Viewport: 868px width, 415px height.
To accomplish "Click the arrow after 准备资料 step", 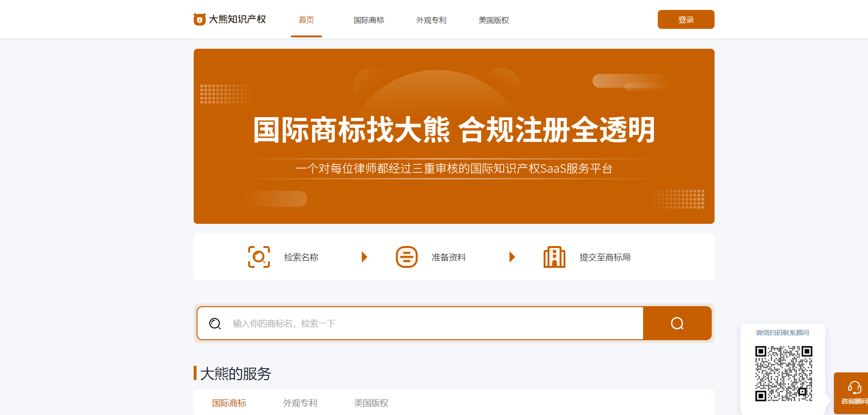I will pyautogui.click(x=512, y=257).
